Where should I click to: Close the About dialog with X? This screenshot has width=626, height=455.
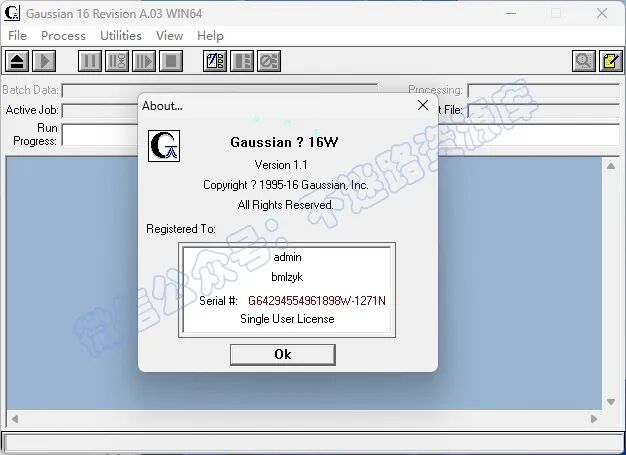(x=423, y=105)
